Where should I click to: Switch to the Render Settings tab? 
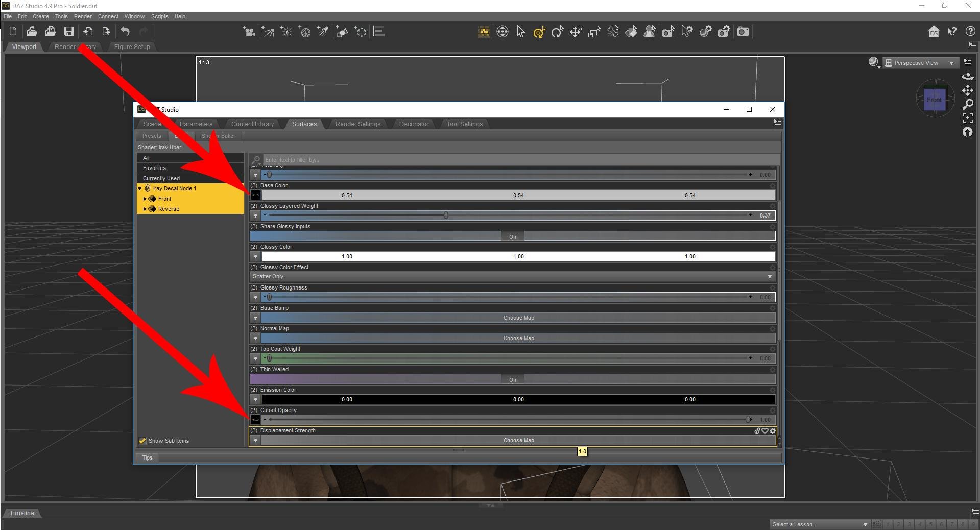tap(358, 124)
